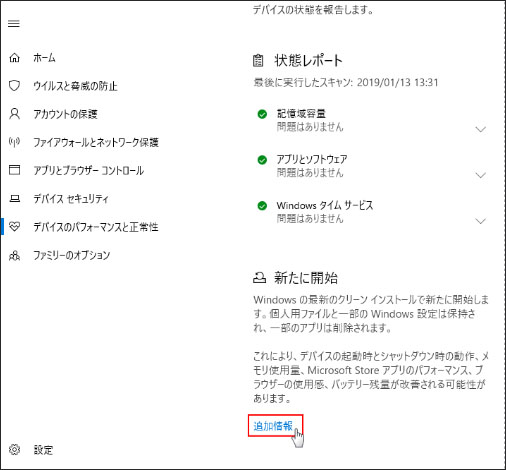
Task: Open the family options people icon
Action: 14,255
